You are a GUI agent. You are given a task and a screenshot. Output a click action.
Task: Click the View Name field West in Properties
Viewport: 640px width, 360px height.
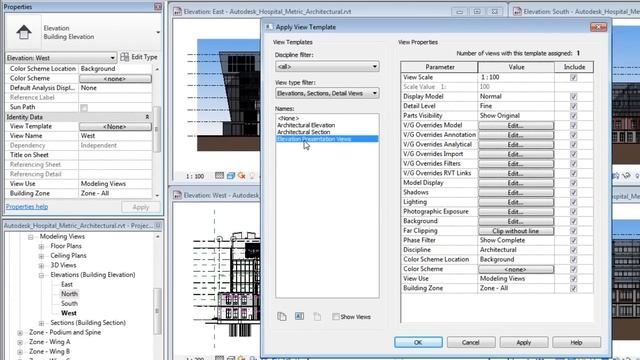click(115, 136)
